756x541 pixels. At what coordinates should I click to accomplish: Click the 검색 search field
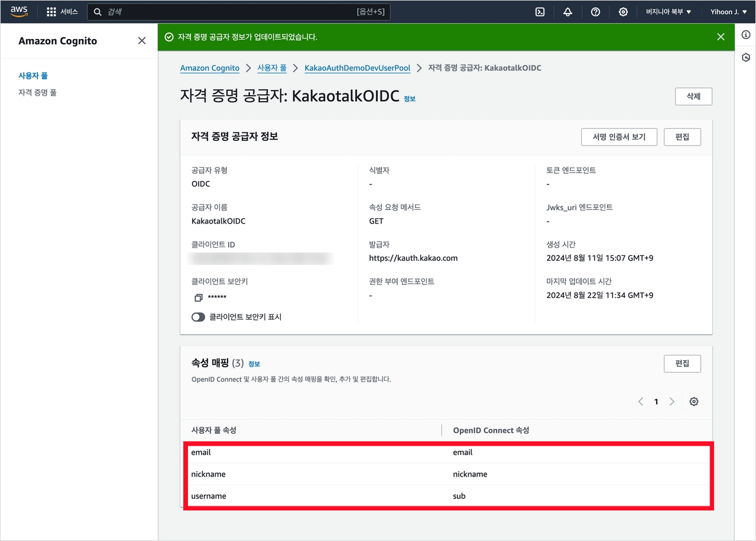pos(239,12)
